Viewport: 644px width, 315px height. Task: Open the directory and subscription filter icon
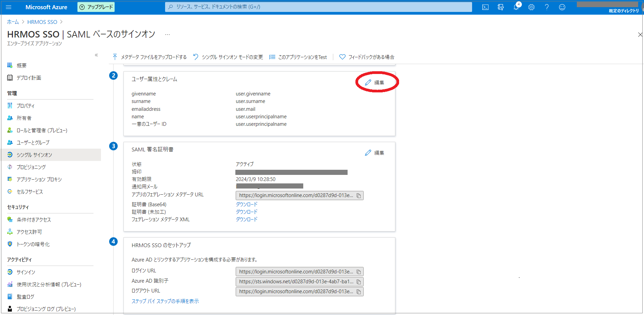point(501,7)
